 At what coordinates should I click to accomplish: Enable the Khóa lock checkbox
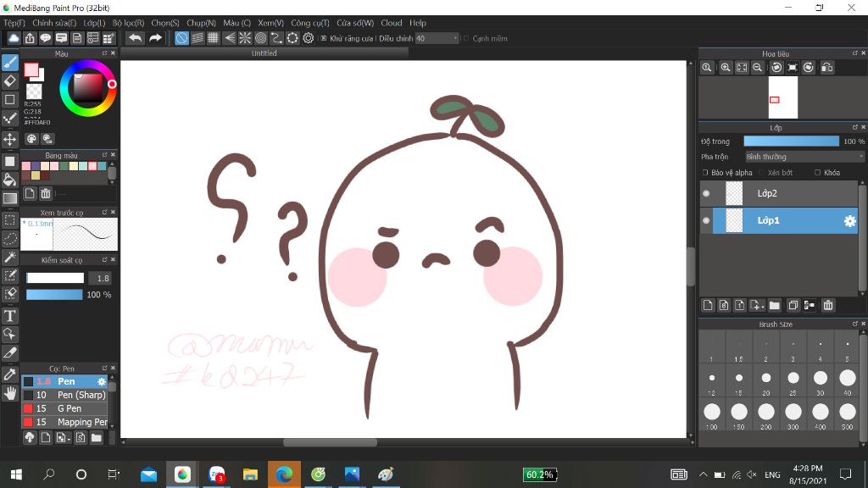point(818,173)
